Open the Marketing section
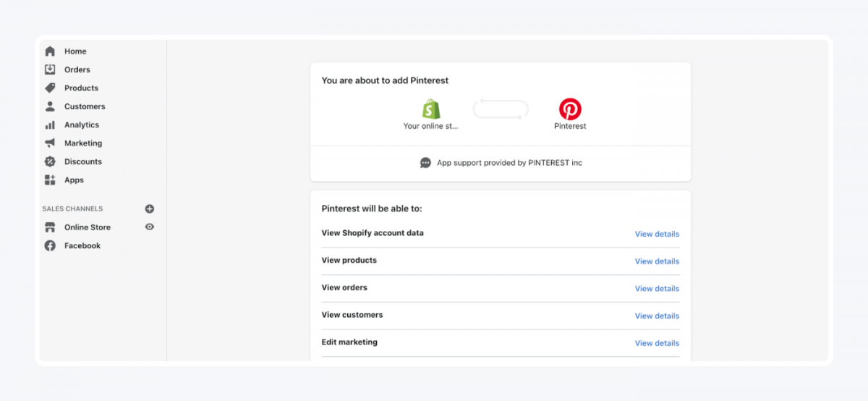 [83, 143]
